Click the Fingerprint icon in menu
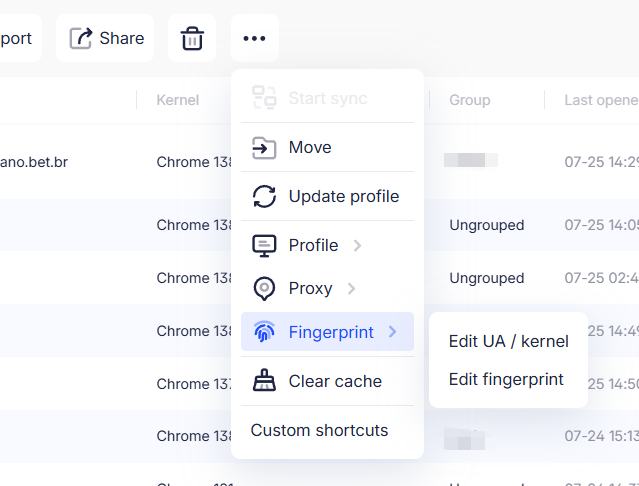Viewport: 639px width, 486px height. 264,332
